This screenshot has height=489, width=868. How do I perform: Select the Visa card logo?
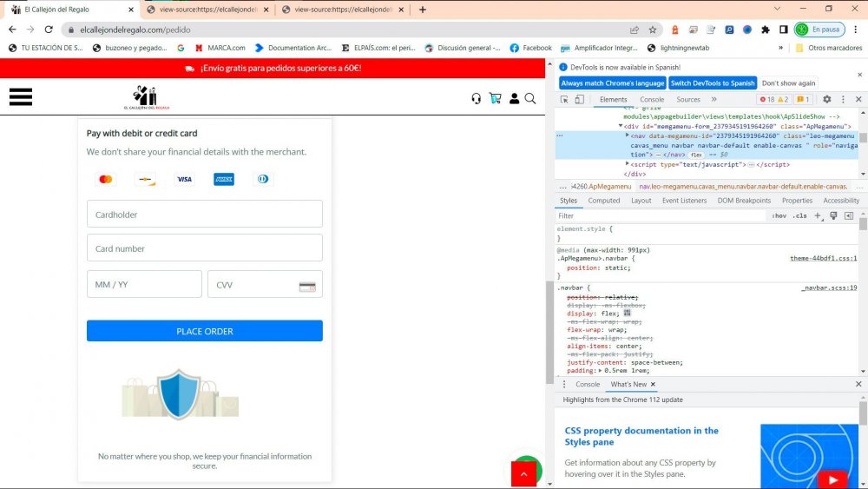click(x=184, y=179)
